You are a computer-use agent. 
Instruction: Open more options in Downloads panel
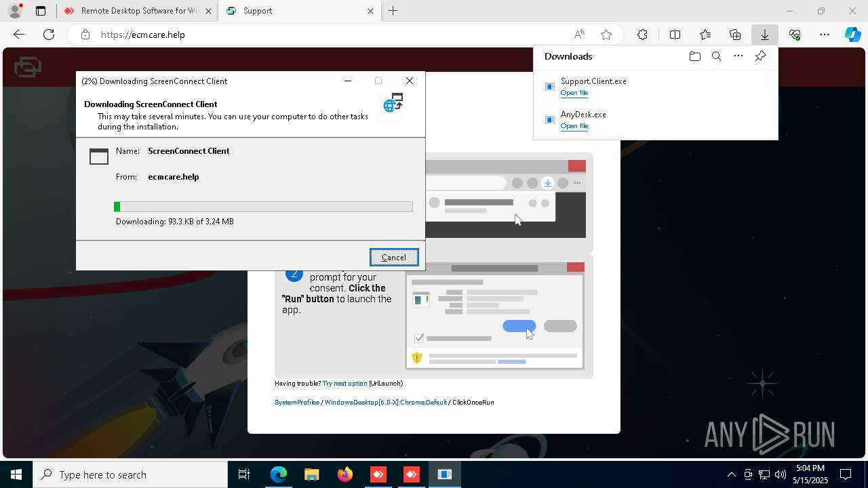tap(738, 56)
